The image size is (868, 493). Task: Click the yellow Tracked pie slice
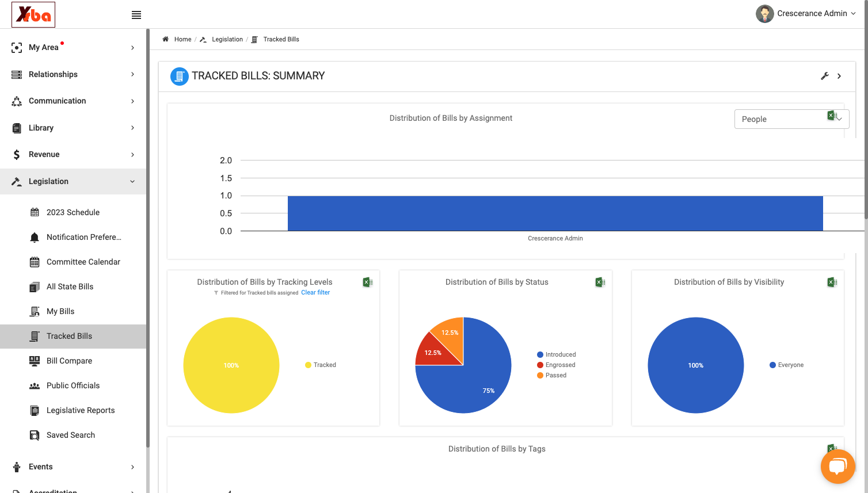click(x=231, y=365)
